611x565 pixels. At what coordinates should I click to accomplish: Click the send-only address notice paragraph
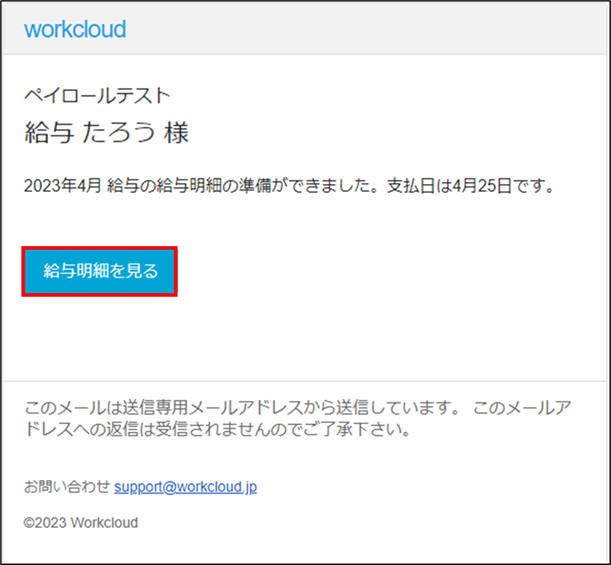pyautogui.click(x=298, y=418)
